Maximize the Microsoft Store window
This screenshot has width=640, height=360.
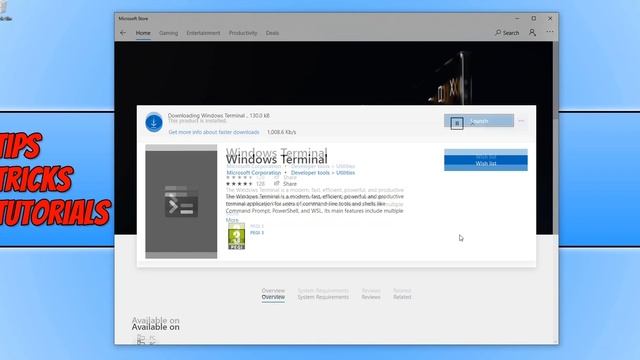[533, 18]
